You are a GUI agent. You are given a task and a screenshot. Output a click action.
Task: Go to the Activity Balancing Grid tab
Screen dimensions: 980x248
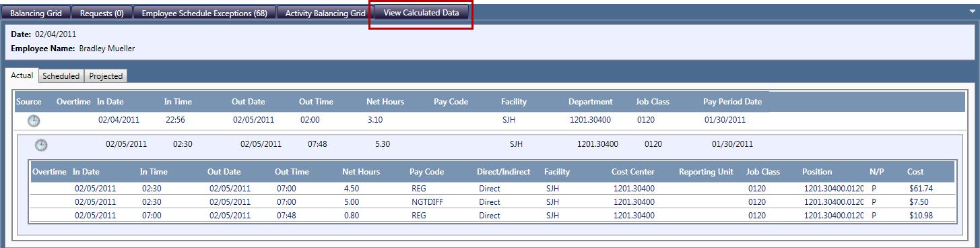point(325,13)
